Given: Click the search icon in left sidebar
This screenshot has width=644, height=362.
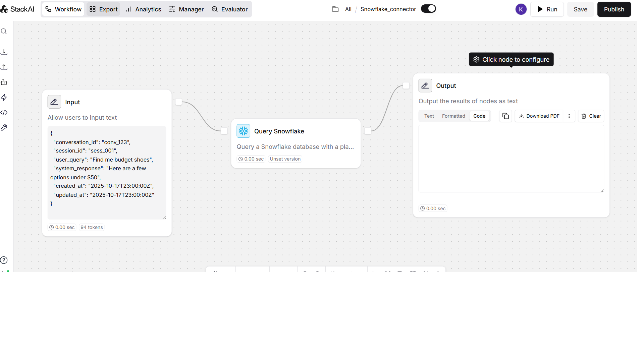Looking at the screenshot, I should click(x=4, y=32).
